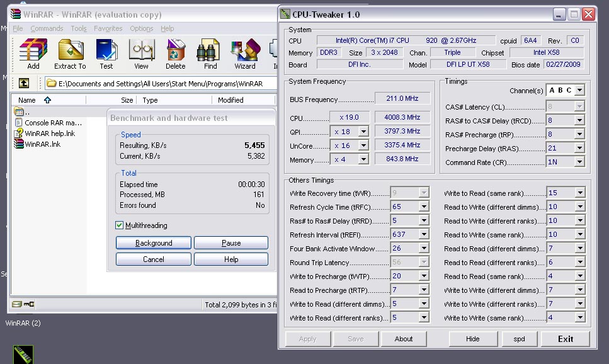Open the File menu in WinRAR

tap(18, 28)
